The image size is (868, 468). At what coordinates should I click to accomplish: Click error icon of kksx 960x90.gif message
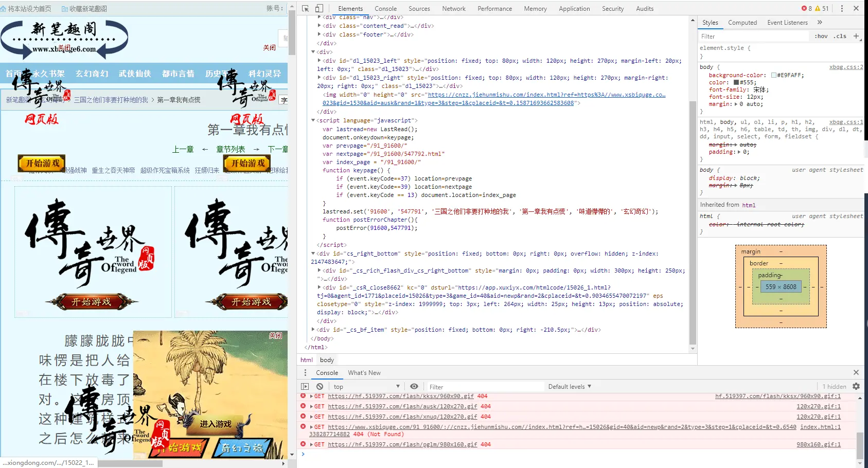click(304, 396)
